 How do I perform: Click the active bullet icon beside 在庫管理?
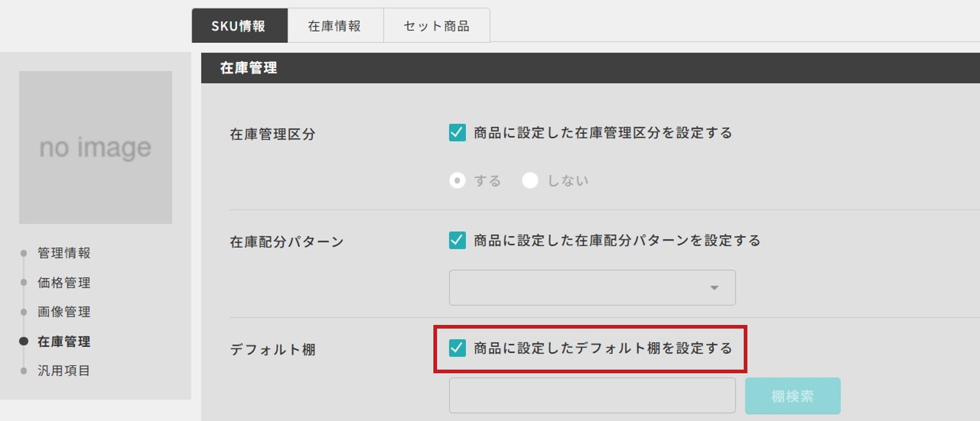coord(24,341)
